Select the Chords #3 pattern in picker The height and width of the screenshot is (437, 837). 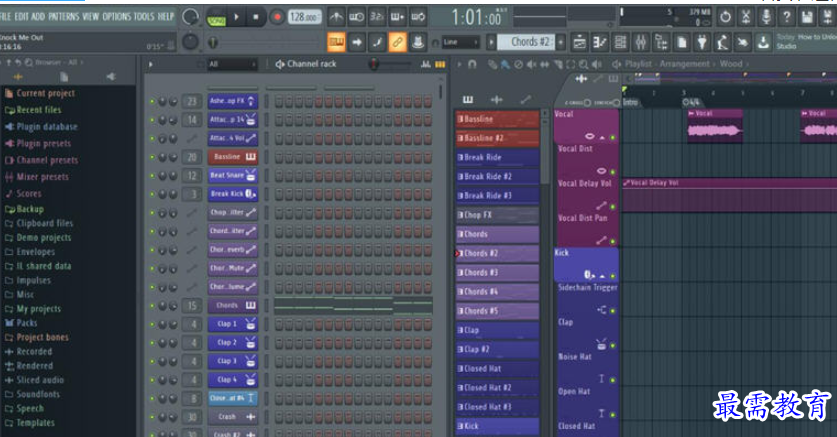coord(497,273)
